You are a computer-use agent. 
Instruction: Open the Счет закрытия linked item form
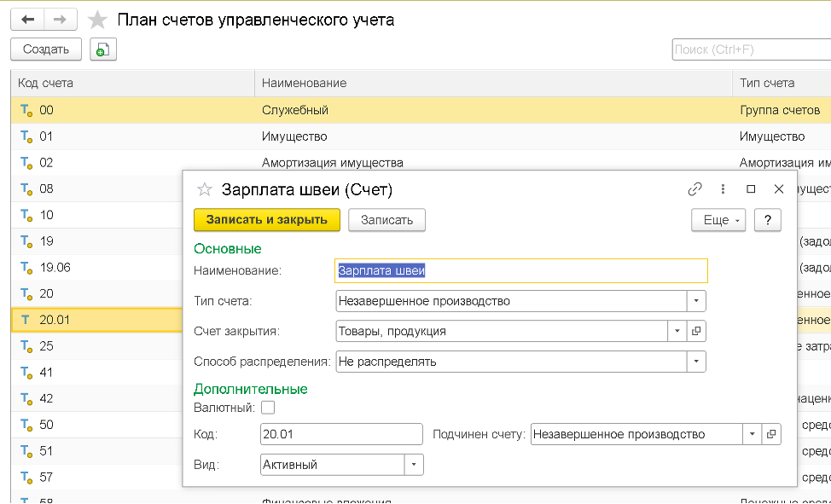click(696, 332)
